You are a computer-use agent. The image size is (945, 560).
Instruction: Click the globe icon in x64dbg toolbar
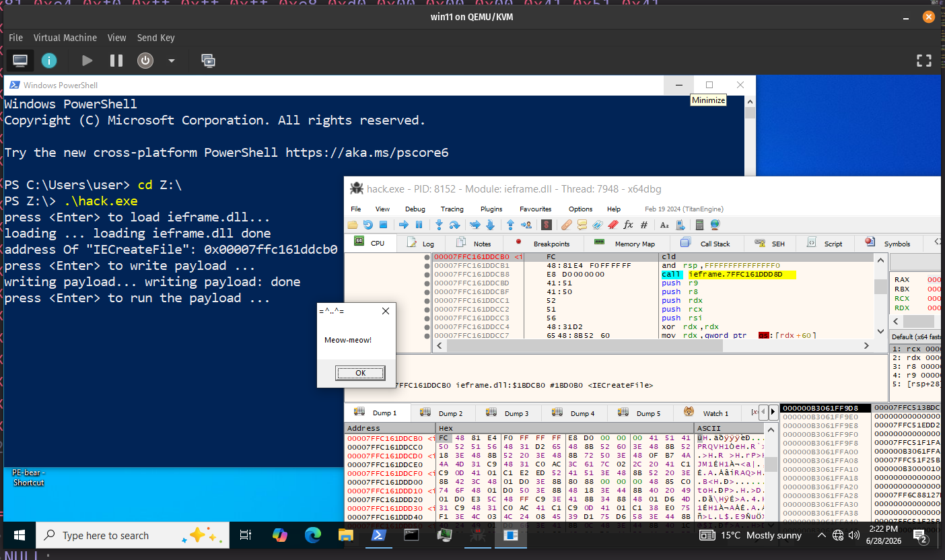[715, 225]
